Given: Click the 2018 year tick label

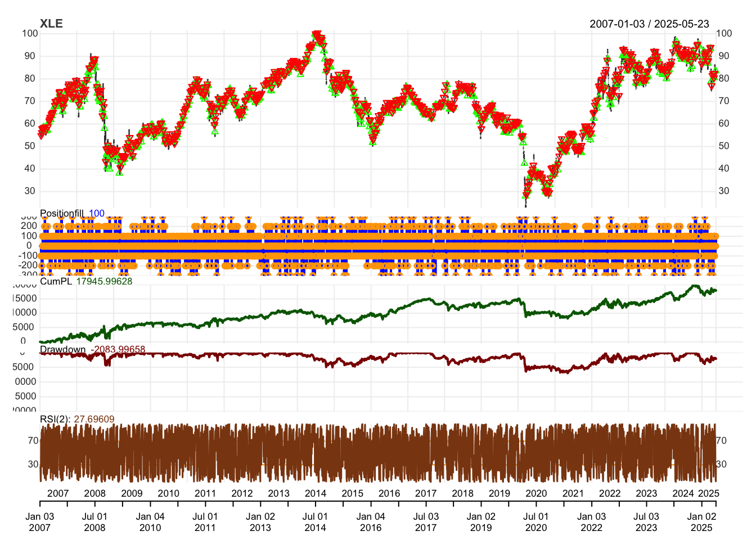Looking at the screenshot, I should tap(462, 493).
